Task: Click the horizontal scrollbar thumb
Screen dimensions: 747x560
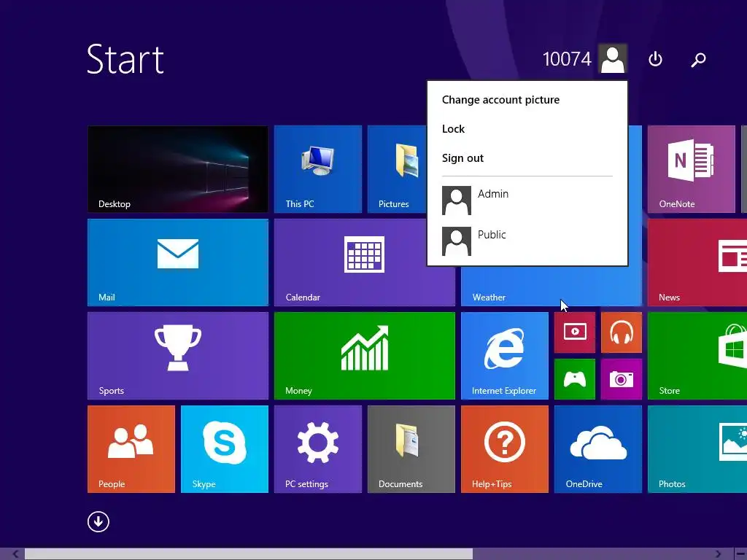Action: click(x=249, y=554)
